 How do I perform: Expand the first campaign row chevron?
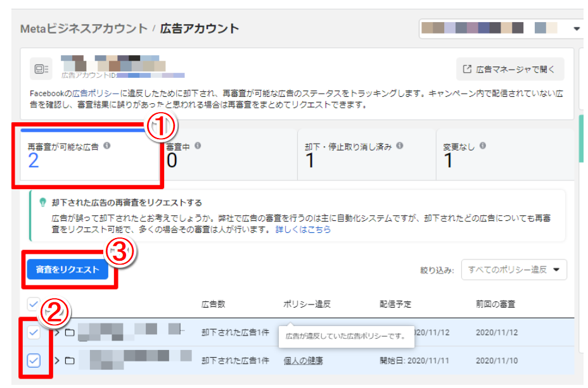pyautogui.click(x=57, y=332)
